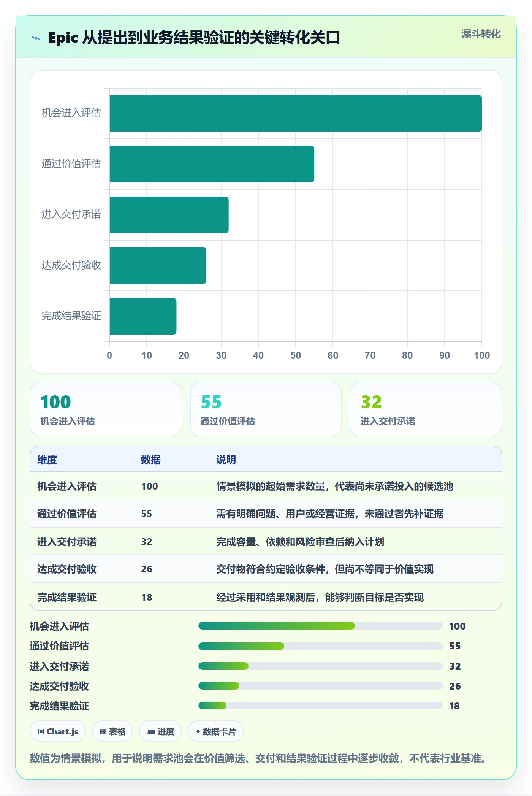532x796 pixels.
Task: Click the 进入交付承诺 progress bar
Action: click(x=321, y=666)
